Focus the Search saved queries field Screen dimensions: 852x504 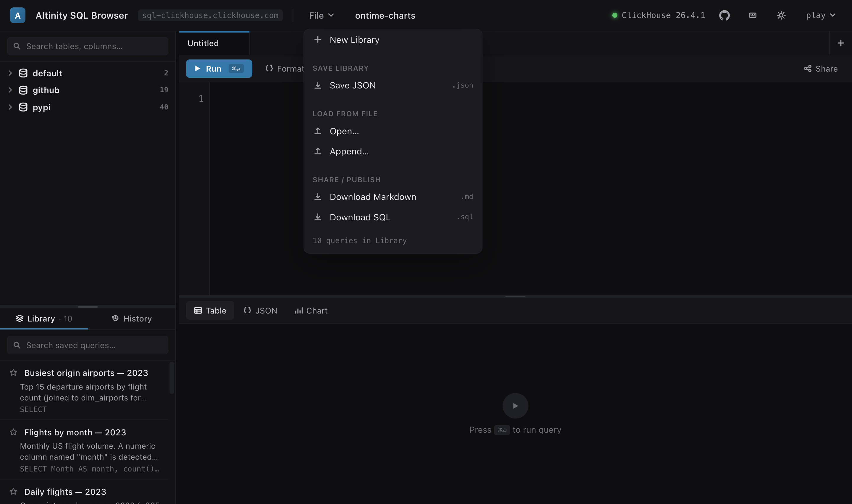click(x=87, y=345)
